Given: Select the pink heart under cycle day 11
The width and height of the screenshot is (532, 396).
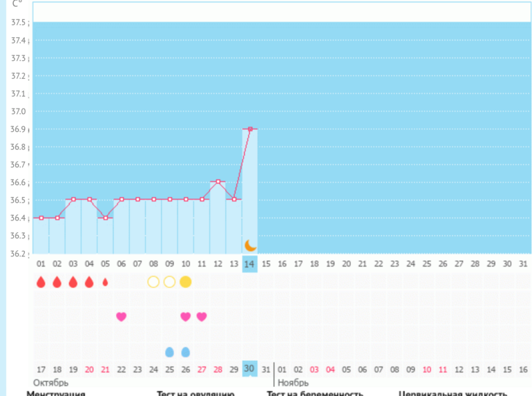Looking at the screenshot, I should (x=201, y=317).
